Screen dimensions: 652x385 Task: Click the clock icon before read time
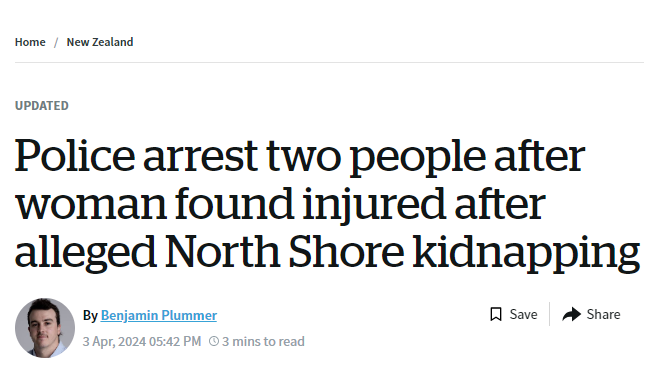coord(214,341)
